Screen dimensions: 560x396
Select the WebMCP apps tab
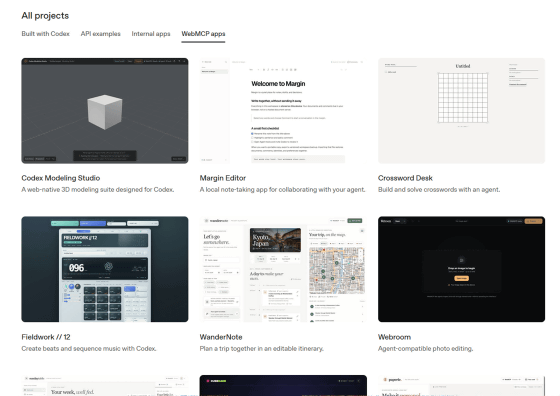point(203,34)
